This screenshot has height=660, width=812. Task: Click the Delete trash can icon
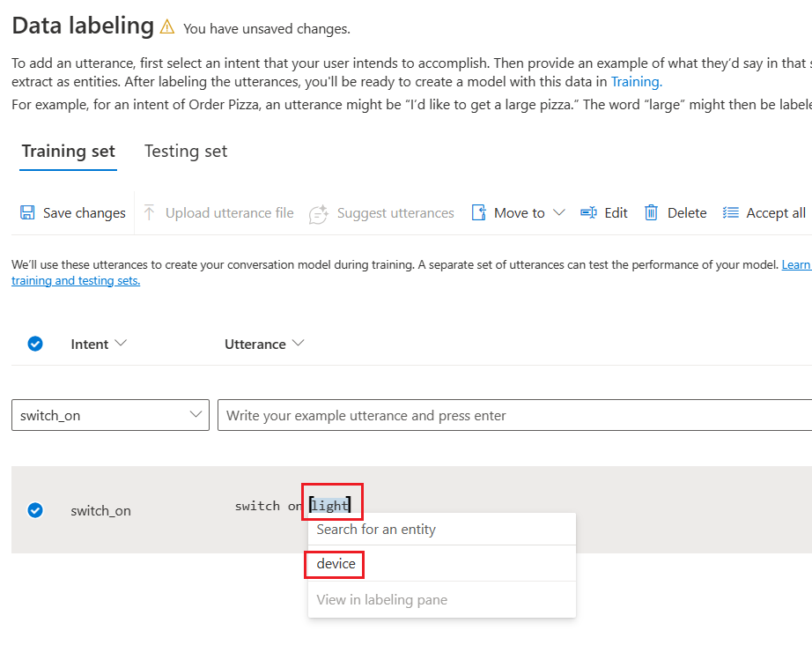pos(651,212)
